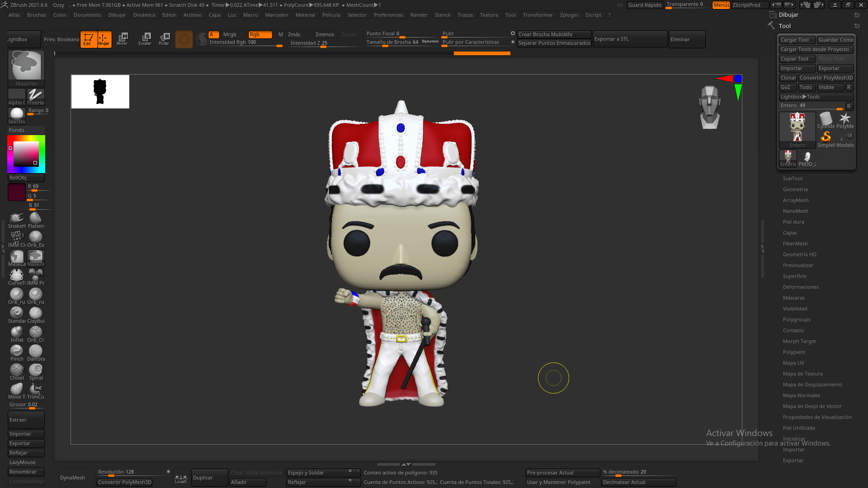Open the Máscaras section
This screenshot has width=868, height=488.
click(x=794, y=297)
